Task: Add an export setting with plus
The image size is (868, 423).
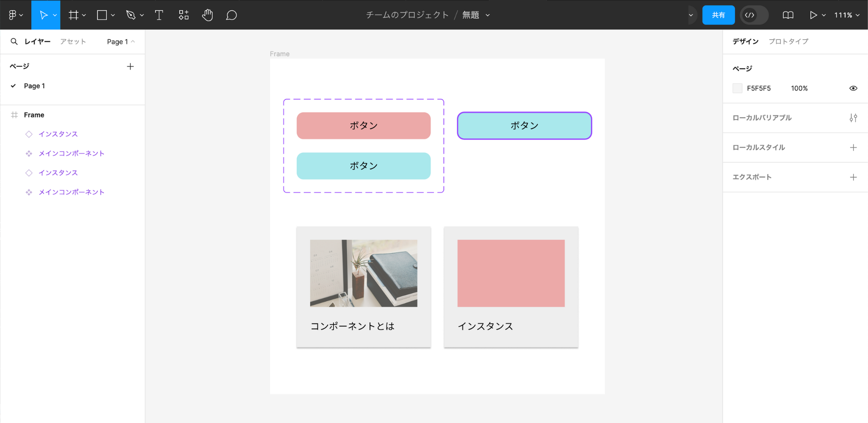Action: point(853,177)
